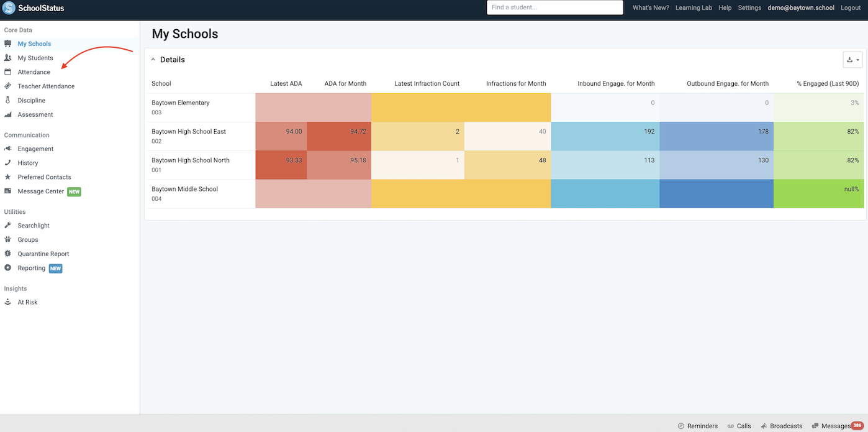View the Quarantine Report
The image size is (868, 432).
click(43, 254)
